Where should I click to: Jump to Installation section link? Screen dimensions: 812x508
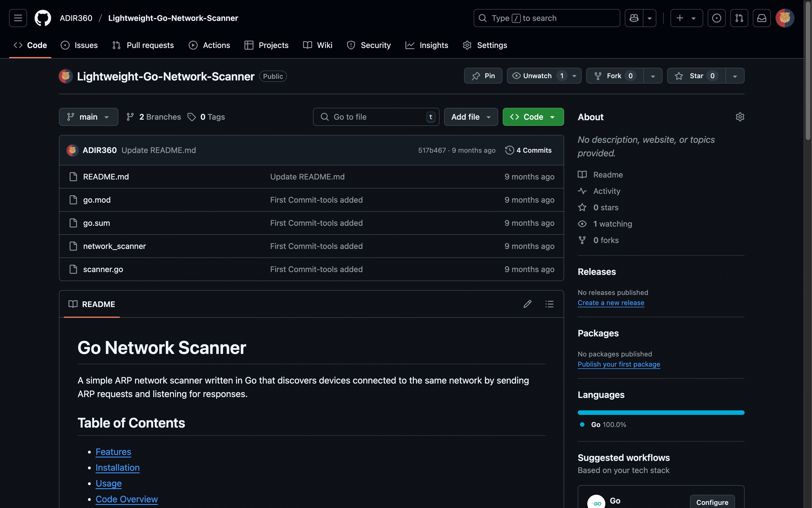pos(118,468)
